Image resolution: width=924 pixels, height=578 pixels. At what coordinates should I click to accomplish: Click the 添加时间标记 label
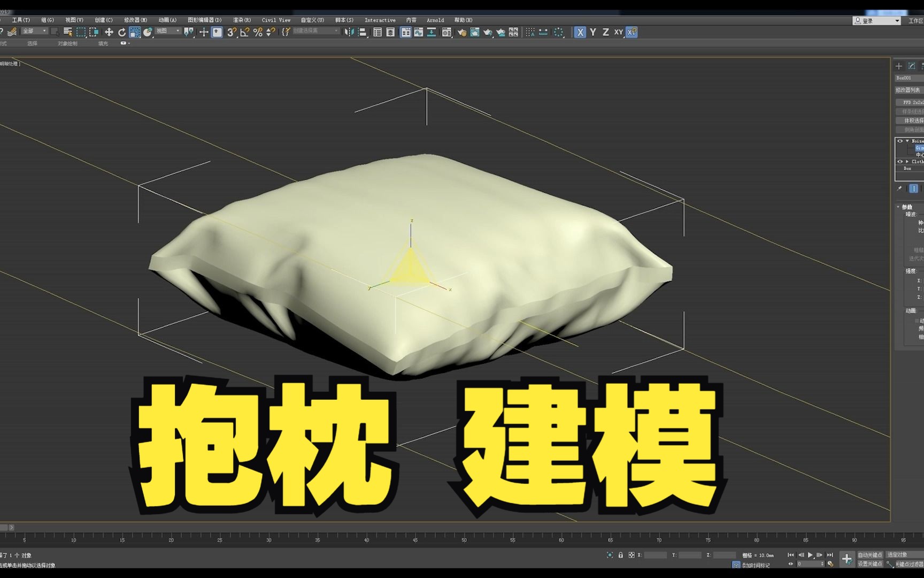click(757, 565)
